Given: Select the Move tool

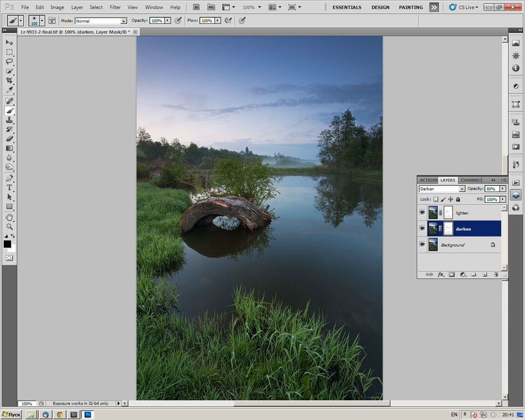Looking at the screenshot, I should point(9,43).
